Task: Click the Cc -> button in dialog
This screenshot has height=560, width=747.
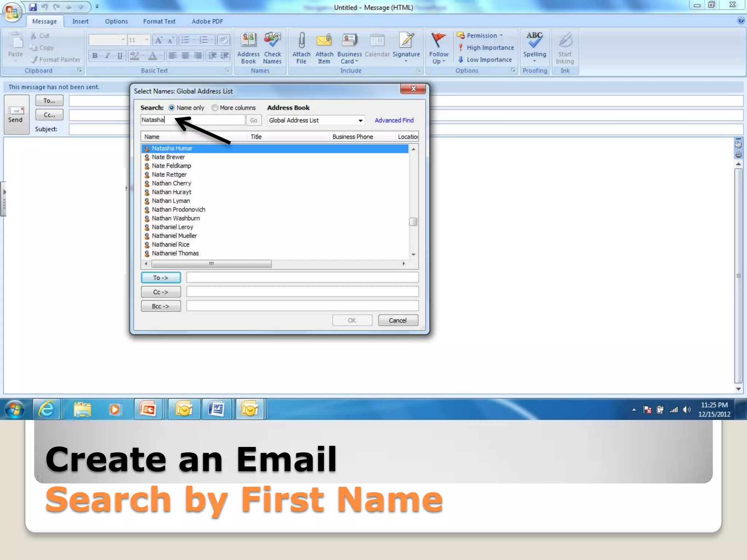Action: point(161,292)
